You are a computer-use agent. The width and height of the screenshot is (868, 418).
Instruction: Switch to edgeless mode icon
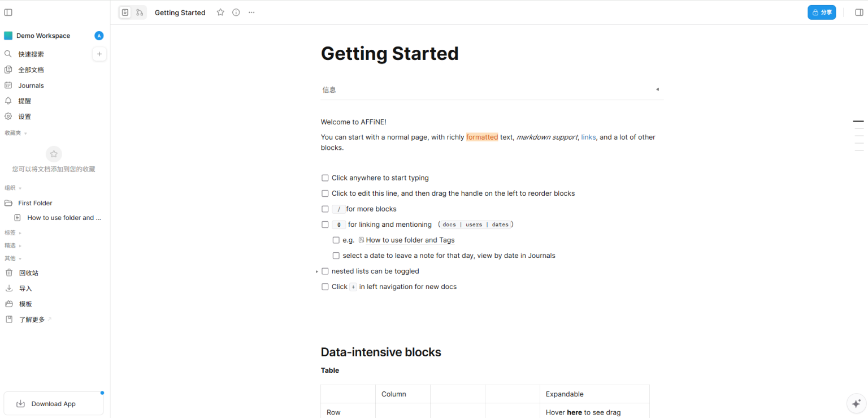[140, 12]
